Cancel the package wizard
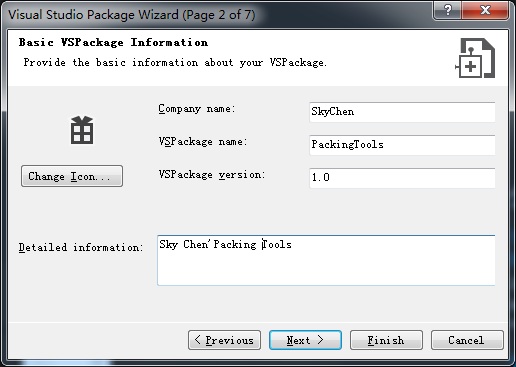 tap(467, 340)
